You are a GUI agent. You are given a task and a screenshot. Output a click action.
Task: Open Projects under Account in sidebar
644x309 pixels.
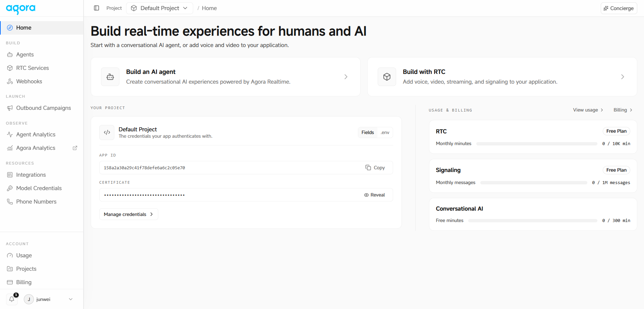point(42,269)
